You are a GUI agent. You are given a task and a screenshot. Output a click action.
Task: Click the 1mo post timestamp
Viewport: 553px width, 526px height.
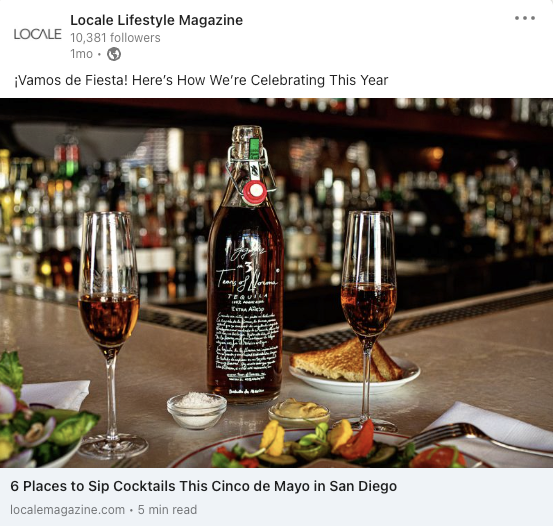pos(81,54)
